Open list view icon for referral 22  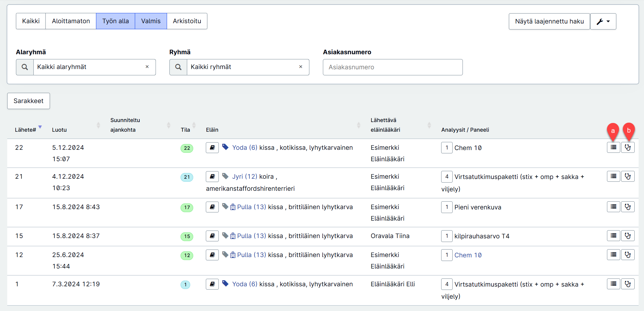613,147
